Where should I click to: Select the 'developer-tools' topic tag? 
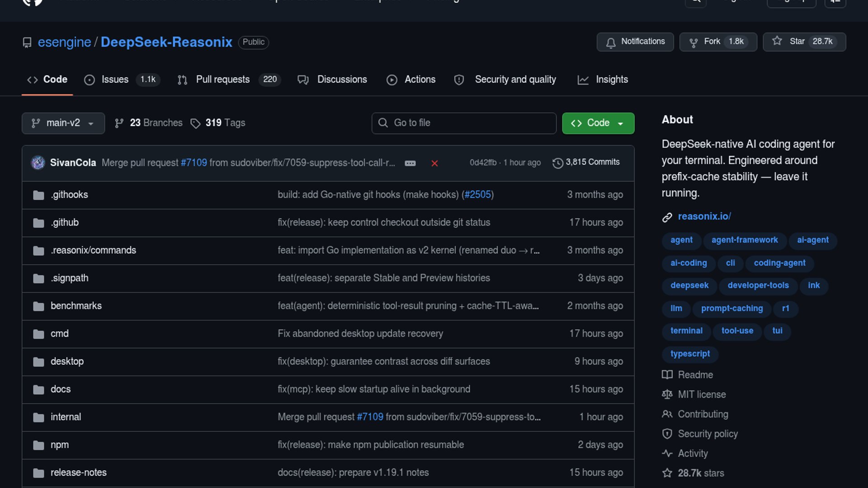pyautogui.click(x=758, y=286)
